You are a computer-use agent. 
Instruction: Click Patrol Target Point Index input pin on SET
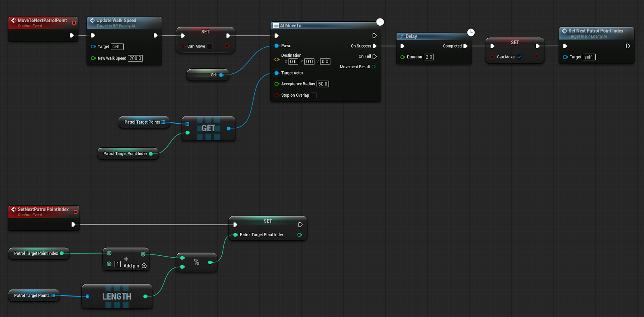235,235
